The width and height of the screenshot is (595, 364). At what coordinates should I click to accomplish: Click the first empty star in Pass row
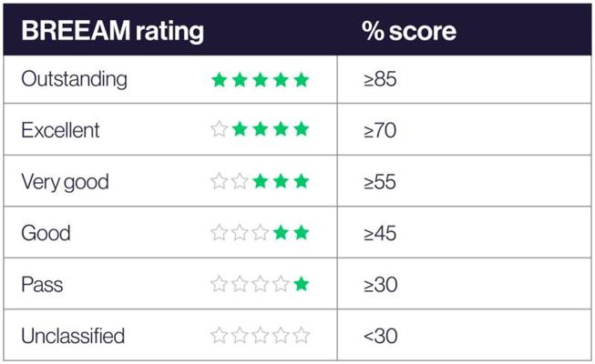220,285
